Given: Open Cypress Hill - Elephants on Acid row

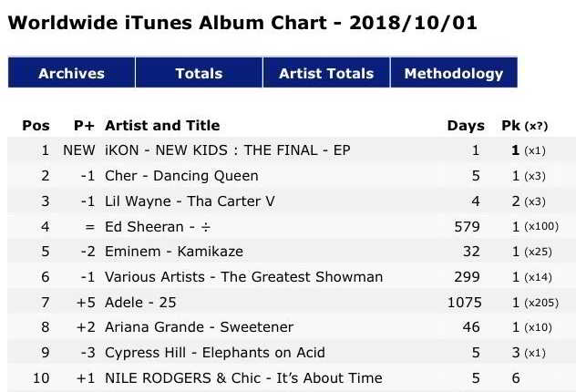Looking at the screenshot, I should (292, 352).
